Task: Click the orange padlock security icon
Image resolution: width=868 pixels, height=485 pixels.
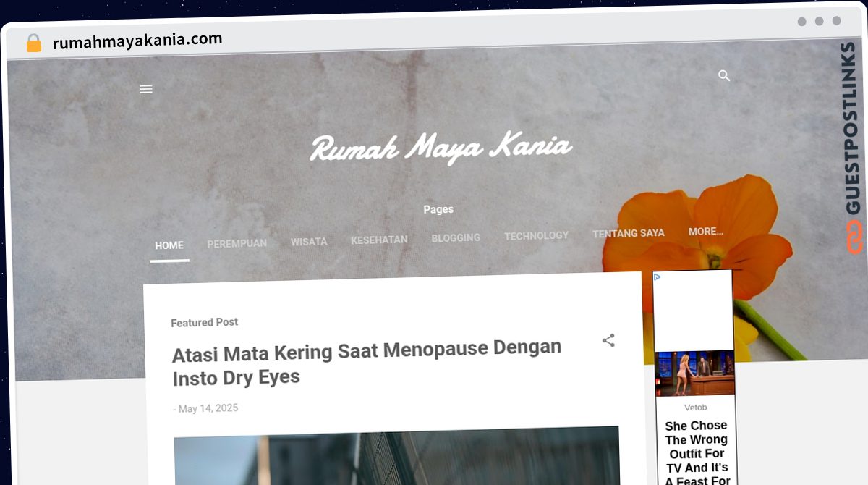Action: [x=34, y=43]
